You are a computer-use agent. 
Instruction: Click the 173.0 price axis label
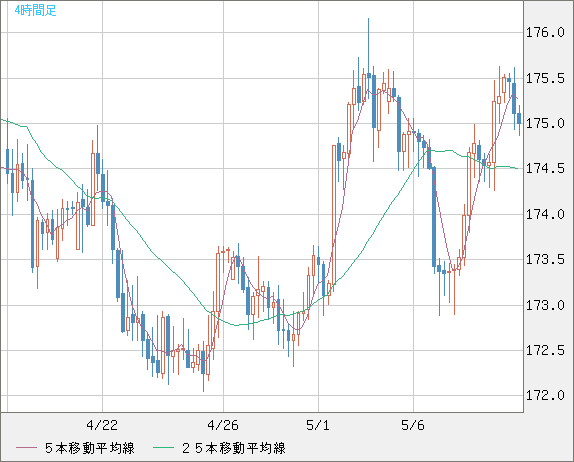(545, 305)
